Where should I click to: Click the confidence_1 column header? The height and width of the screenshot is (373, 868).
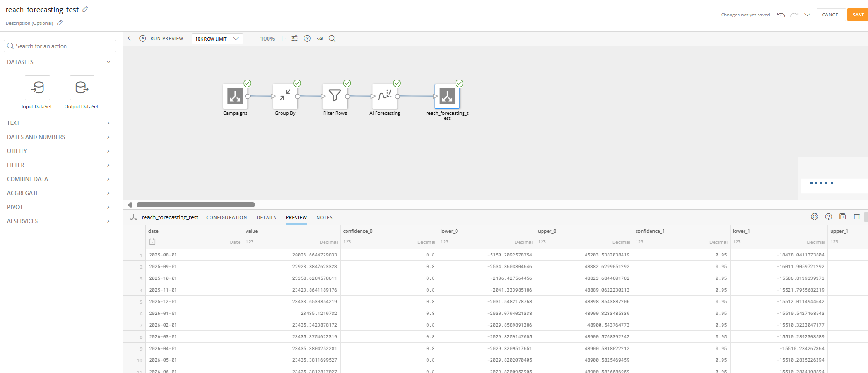681,237
